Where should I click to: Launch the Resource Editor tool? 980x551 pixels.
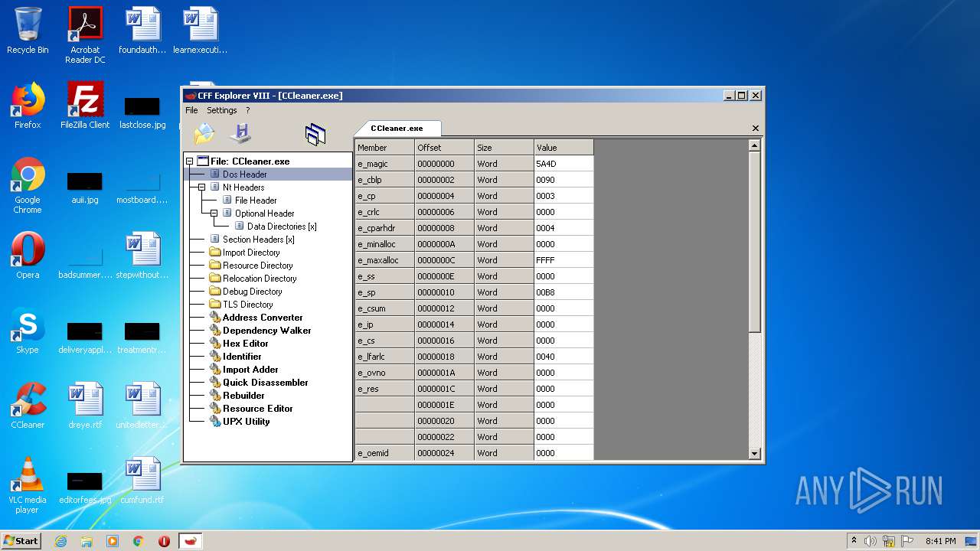coord(257,409)
